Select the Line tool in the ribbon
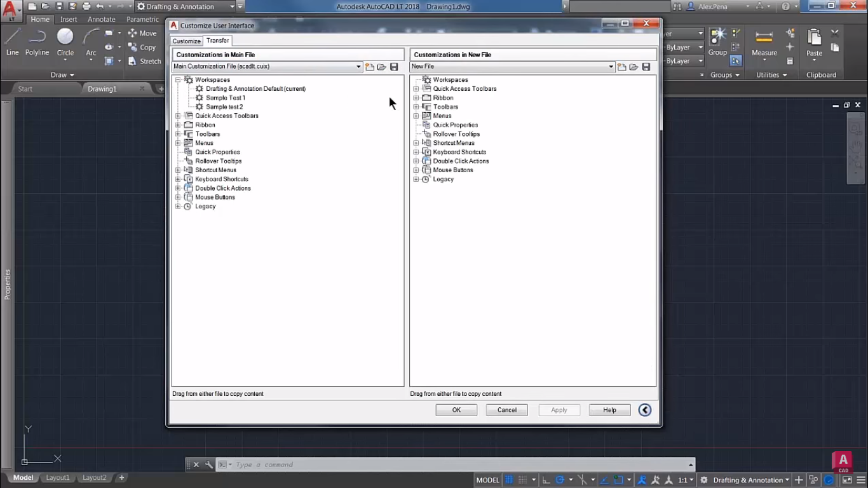The height and width of the screenshot is (488, 868). click(13, 42)
